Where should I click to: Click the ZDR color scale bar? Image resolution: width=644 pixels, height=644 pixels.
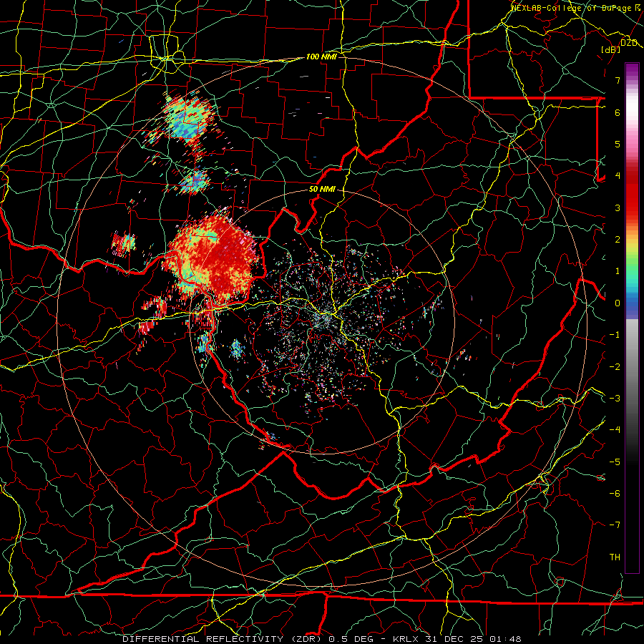[632, 318]
